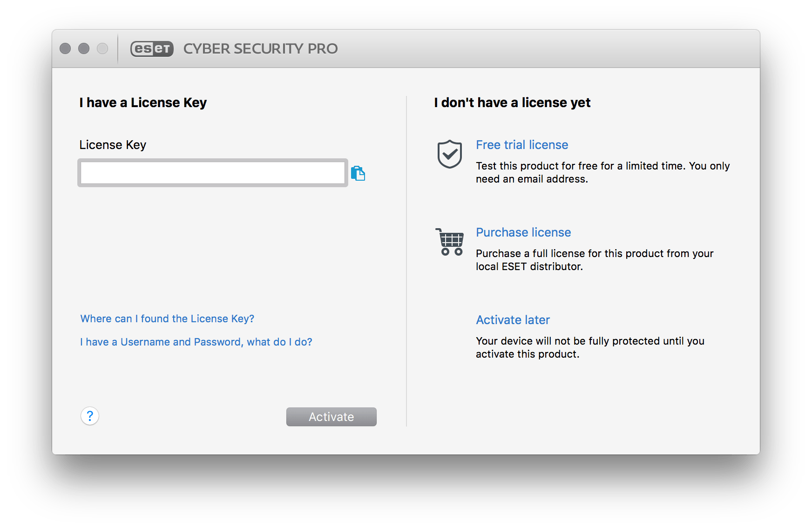Focus the License Key text field
This screenshot has height=529, width=812.
tap(212, 173)
